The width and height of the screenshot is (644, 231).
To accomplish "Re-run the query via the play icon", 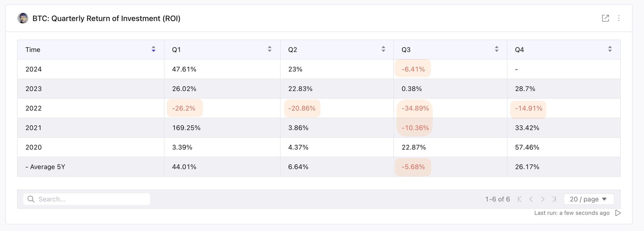I will (618, 213).
